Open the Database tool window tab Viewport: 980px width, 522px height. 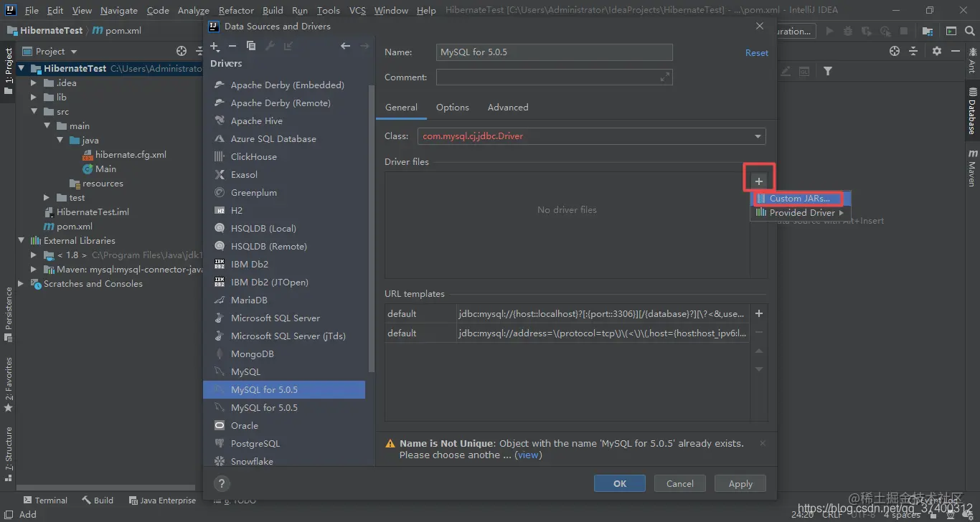972,111
